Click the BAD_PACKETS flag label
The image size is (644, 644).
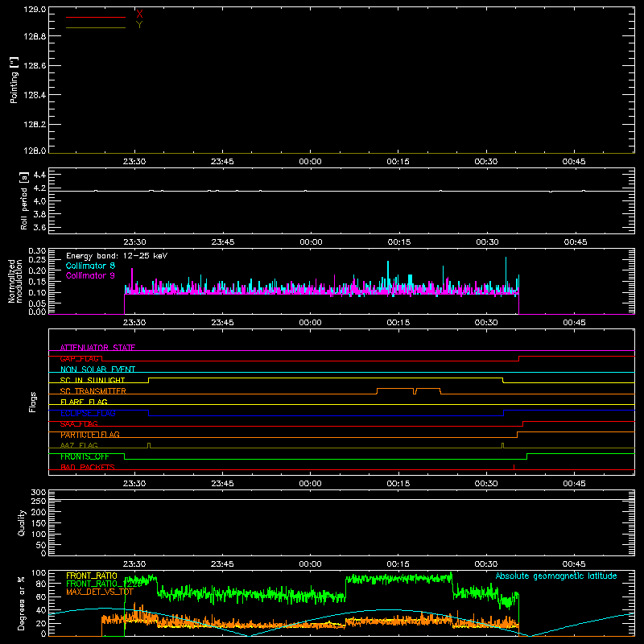pos(88,468)
